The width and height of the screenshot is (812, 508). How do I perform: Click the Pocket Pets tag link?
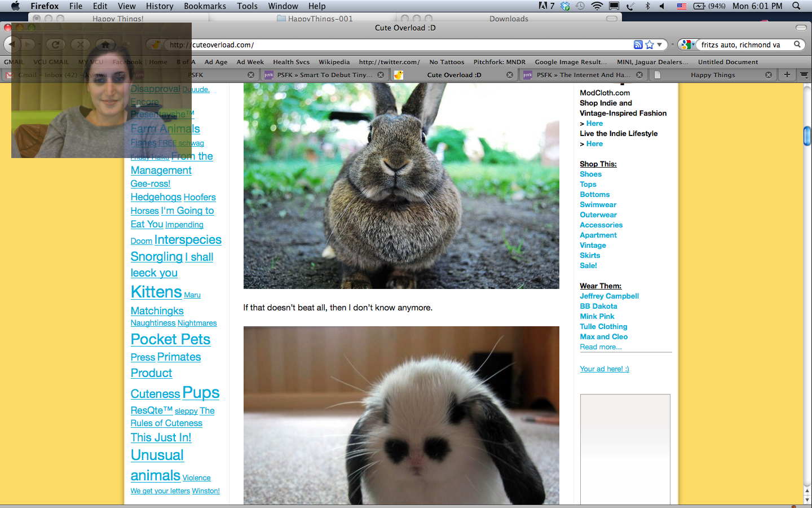click(170, 339)
